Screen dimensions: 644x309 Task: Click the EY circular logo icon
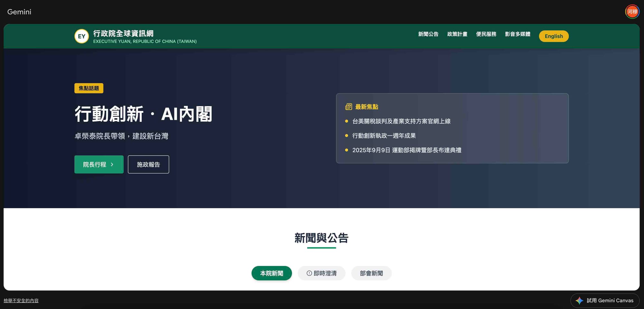81,36
